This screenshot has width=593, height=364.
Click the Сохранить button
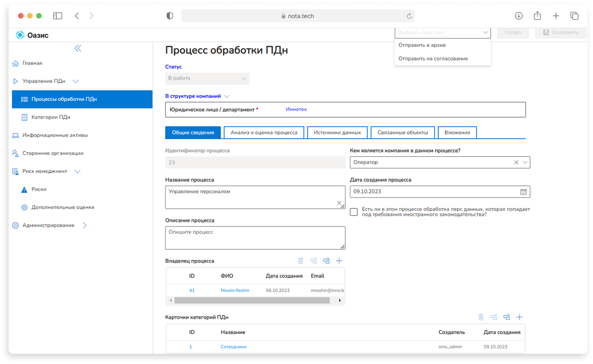coord(561,33)
